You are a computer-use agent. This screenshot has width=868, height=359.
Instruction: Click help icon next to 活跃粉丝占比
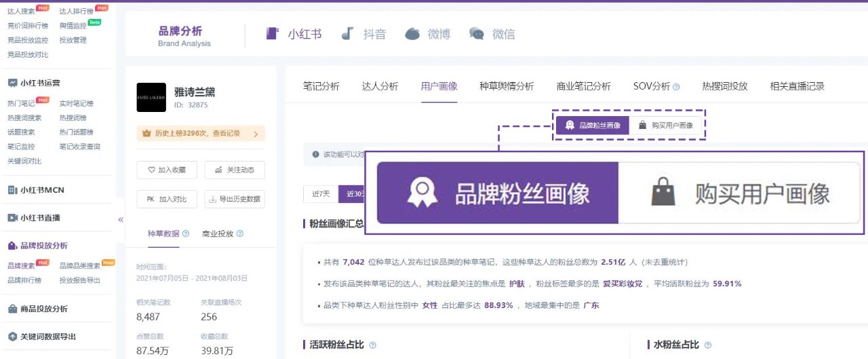372,345
